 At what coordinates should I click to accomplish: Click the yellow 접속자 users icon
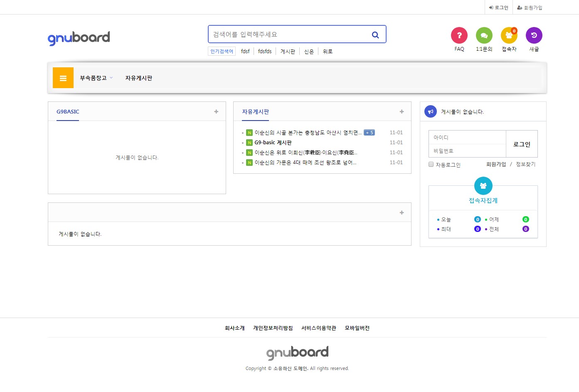(x=509, y=36)
